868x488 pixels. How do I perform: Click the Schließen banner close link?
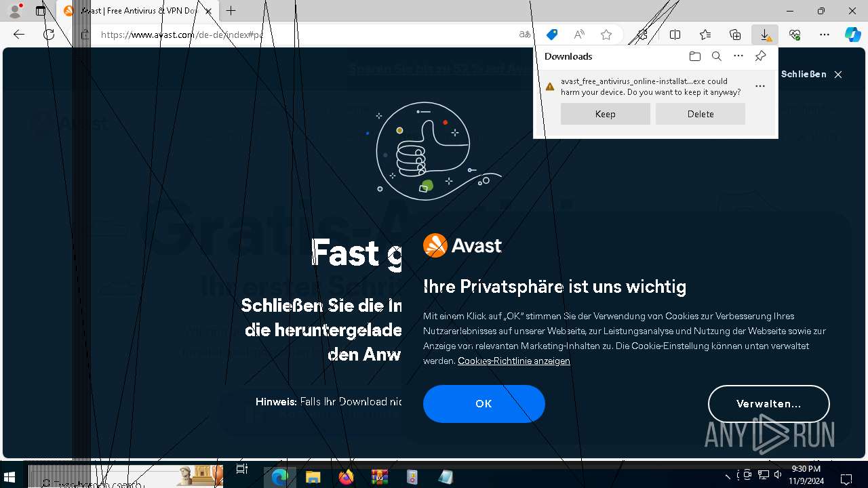click(x=812, y=75)
